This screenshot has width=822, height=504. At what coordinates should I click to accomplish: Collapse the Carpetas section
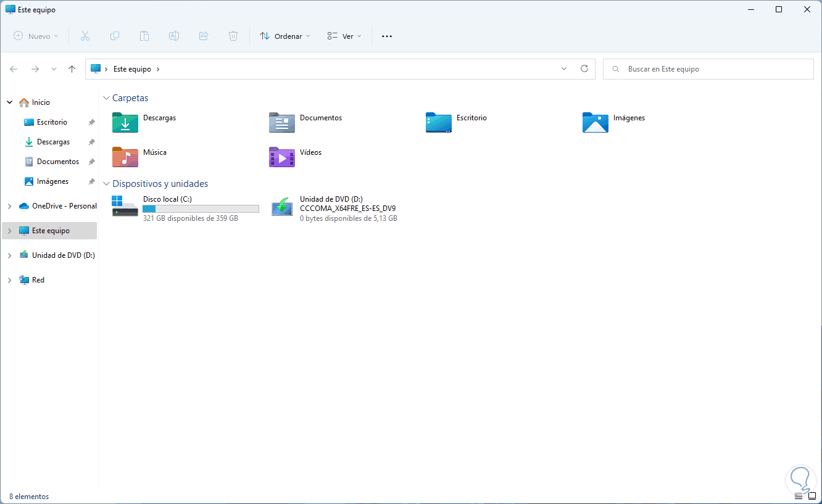click(106, 98)
